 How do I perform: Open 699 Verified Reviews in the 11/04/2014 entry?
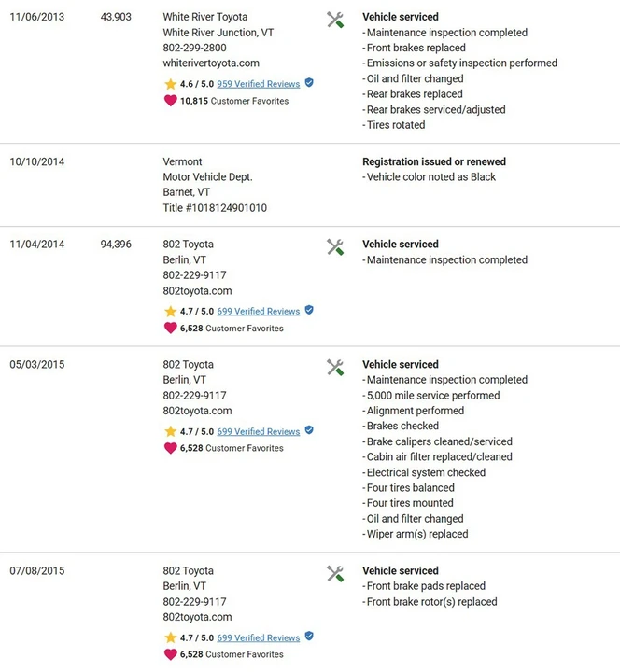coord(258,311)
